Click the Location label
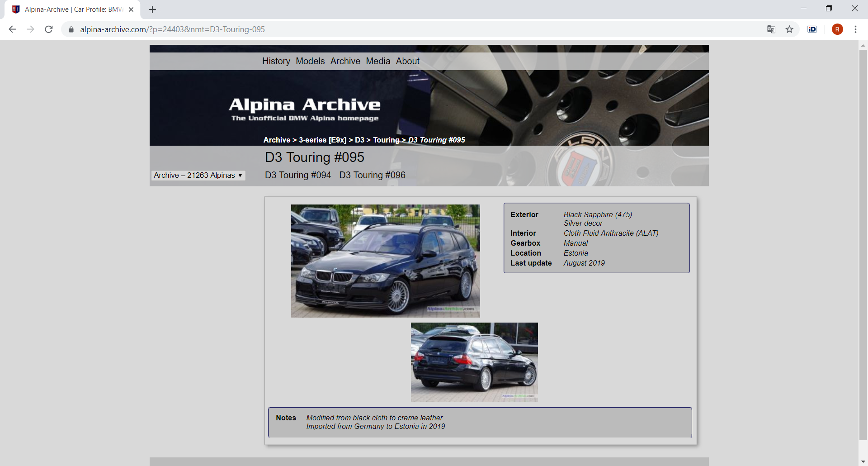The width and height of the screenshot is (868, 466). pyautogui.click(x=526, y=253)
